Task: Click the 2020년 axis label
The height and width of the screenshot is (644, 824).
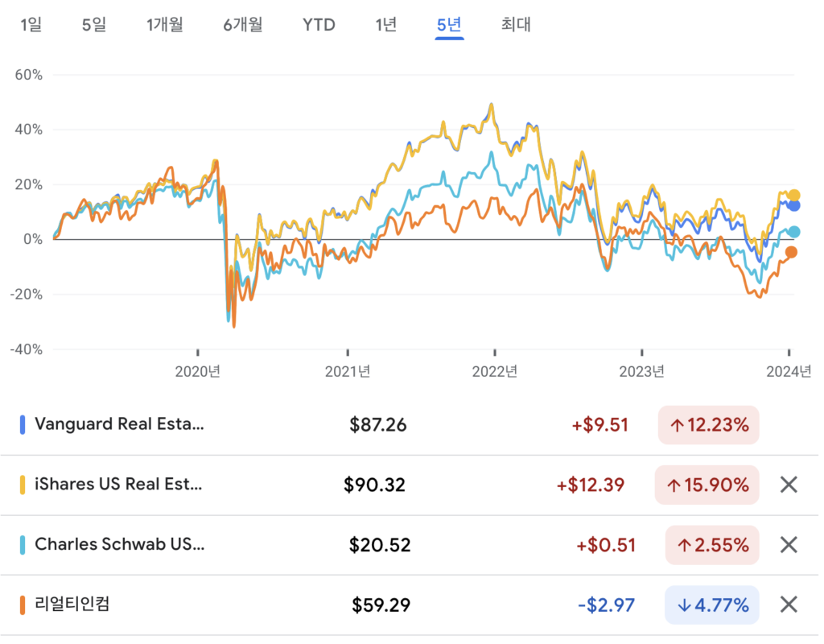Action: coord(198,372)
